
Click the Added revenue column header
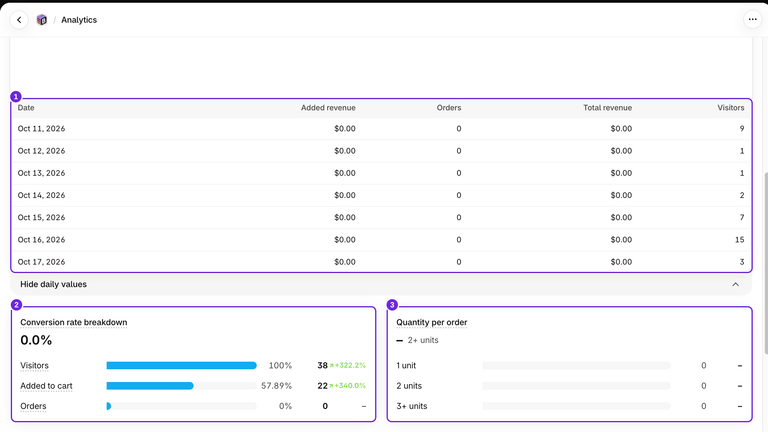click(x=328, y=108)
